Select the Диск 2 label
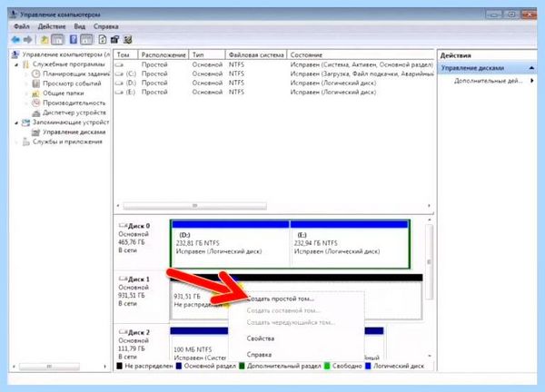545x392 pixels. (139, 332)
